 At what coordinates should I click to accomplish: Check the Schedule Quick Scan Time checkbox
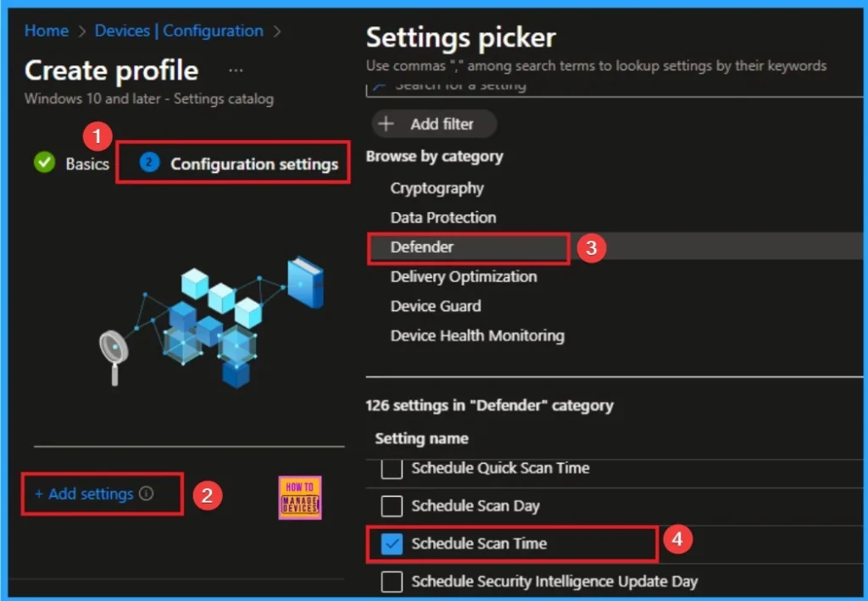coord(391,468)
